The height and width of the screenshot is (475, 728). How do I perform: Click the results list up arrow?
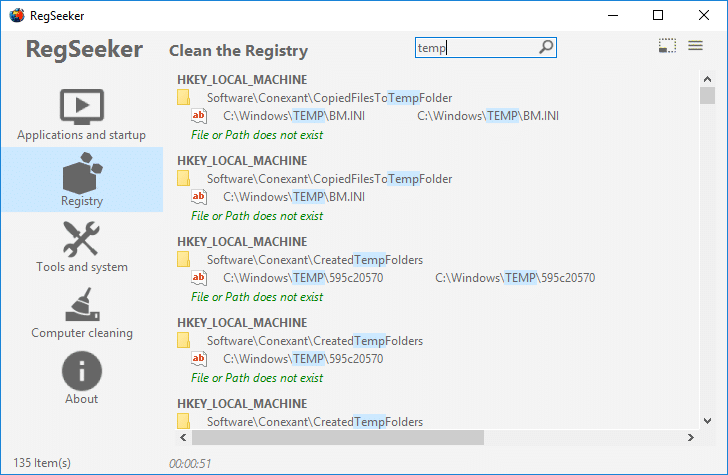click(707, 79)
